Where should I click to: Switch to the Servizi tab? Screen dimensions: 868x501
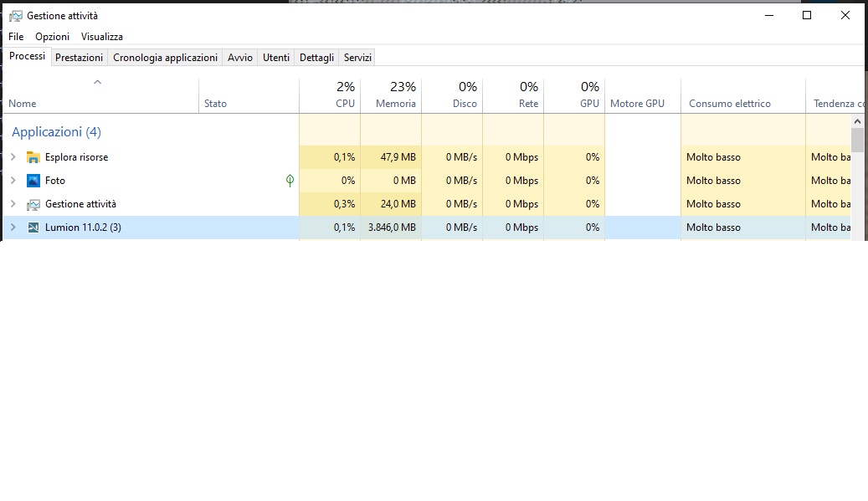tap(357, 58)
